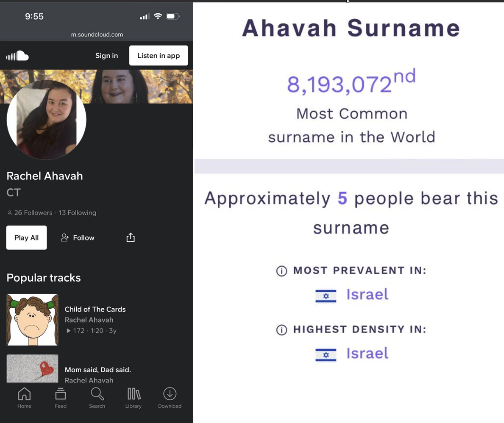Click the Israel flag under Most Prevalent In

click(326, 296)
